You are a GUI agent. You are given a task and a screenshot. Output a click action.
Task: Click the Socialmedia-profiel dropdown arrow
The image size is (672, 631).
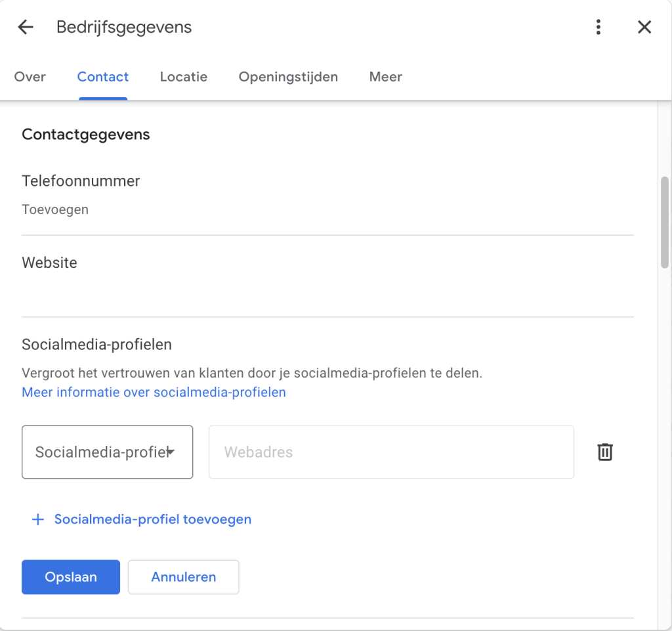171,452
